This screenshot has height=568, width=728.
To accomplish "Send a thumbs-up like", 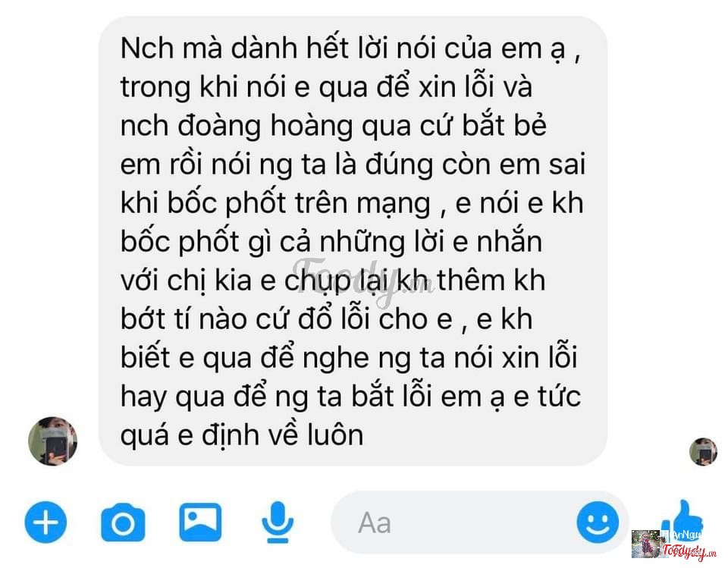I will tap(682, 520).
